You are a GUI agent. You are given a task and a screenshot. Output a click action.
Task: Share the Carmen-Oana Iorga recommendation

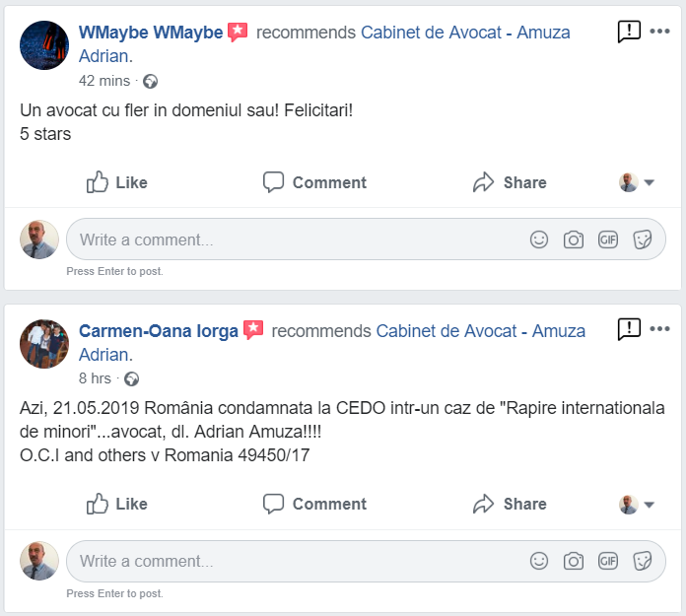510,504
